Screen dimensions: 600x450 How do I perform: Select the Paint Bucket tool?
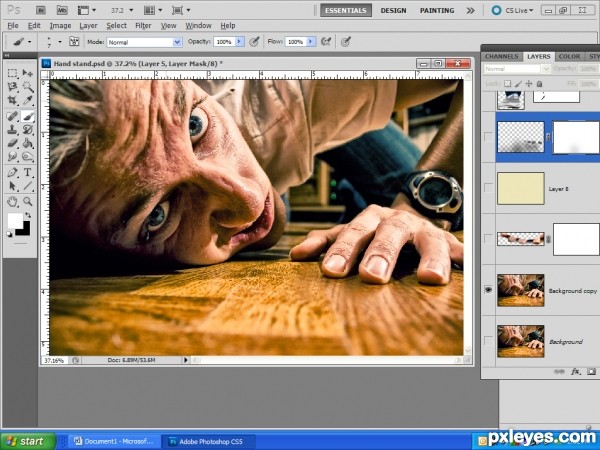[x=28, y=143]
